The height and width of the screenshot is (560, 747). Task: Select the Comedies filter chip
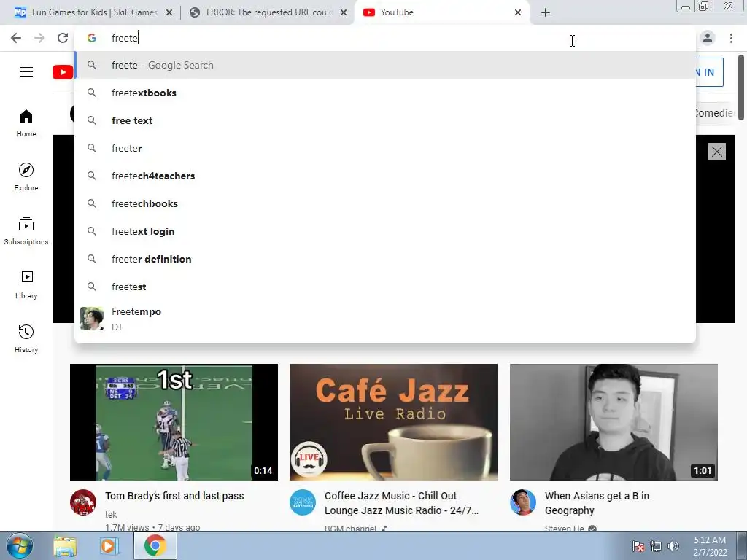[x=715, y=113]
